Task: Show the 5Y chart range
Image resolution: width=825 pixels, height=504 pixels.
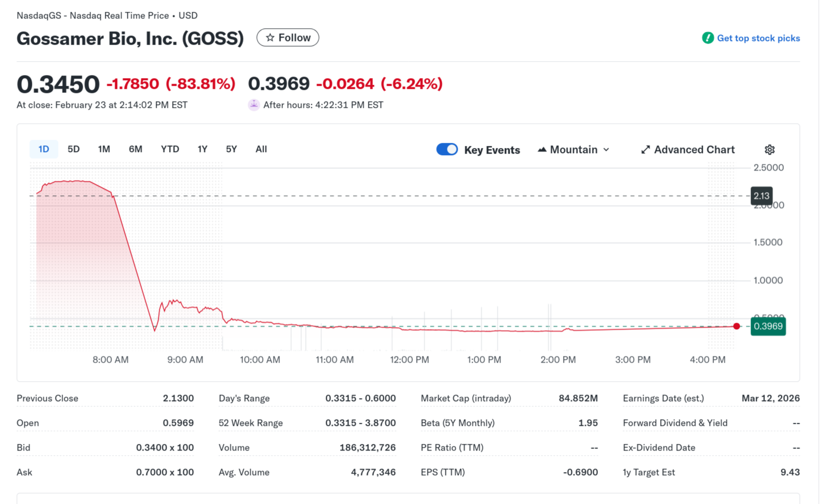Action: pos(231,149)
